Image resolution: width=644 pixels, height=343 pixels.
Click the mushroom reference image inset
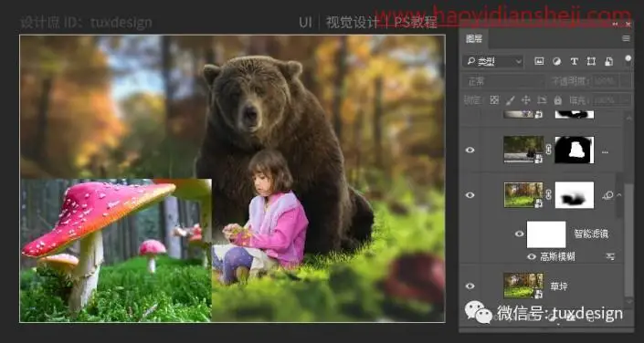click(x=116, y=250)
